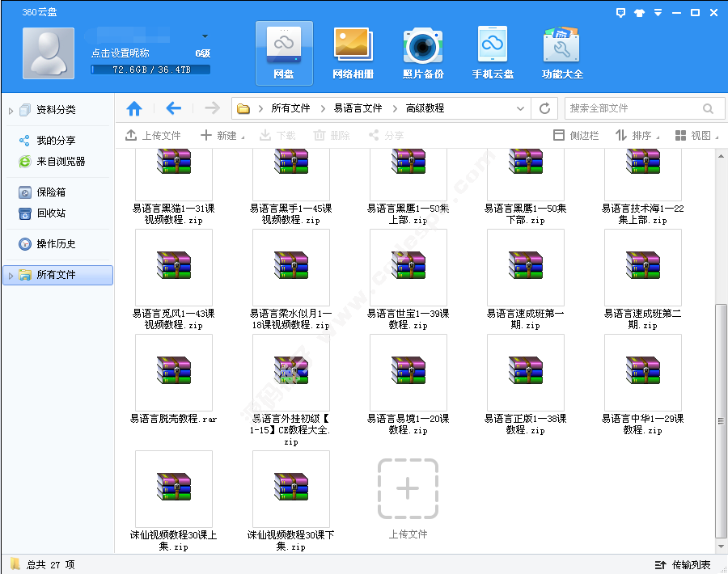Focus the 搜索全部文件 search field
The width and height of the screenshot is (728, 574).
point(633,108)
